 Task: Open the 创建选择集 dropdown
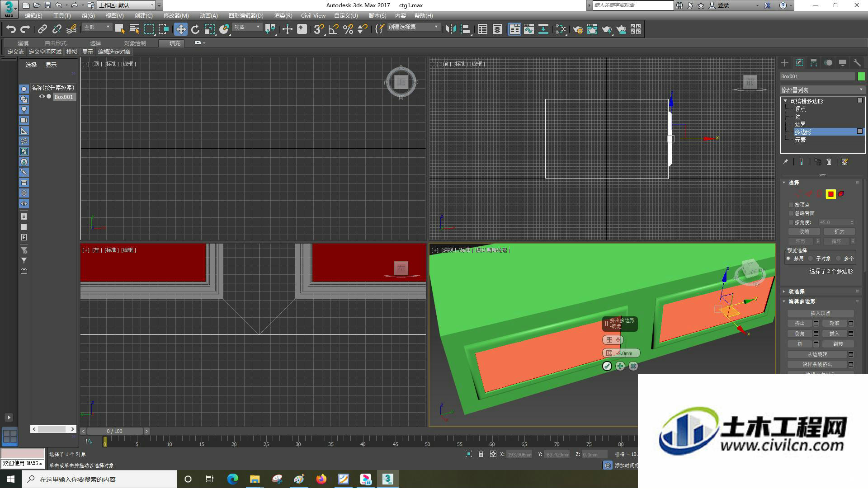pos(413,27)
